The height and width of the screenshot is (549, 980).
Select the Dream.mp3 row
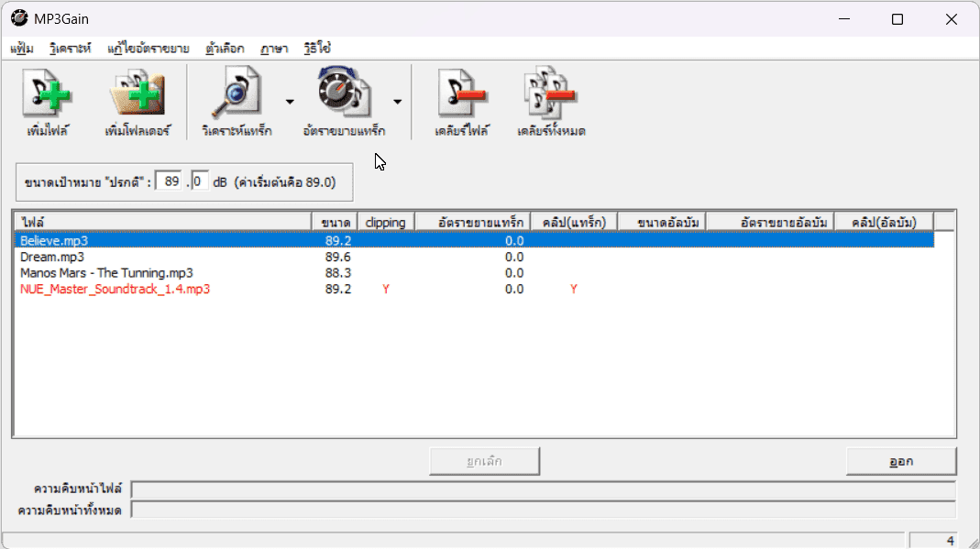tap(474, 257)
